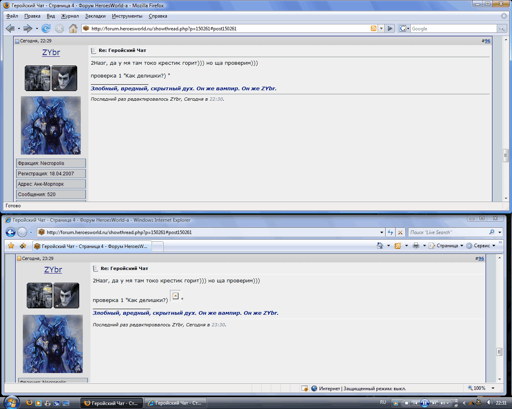Image resolution: width=512 pixels, height=409 pixels.
Task: Open the IE Страница dropdown menu
Action: [446, 246]
